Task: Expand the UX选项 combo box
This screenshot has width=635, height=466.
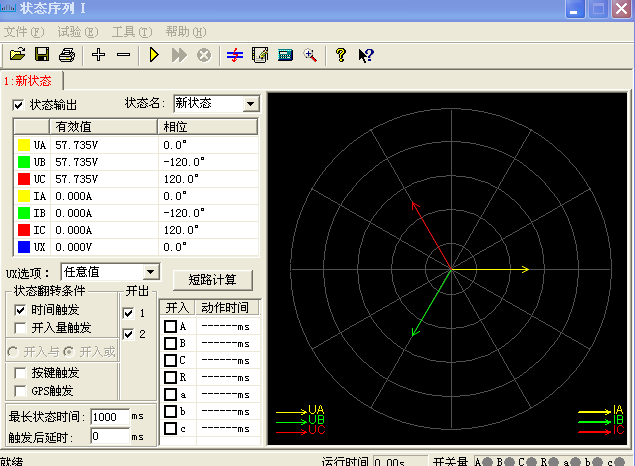Action: coord(151,272)
